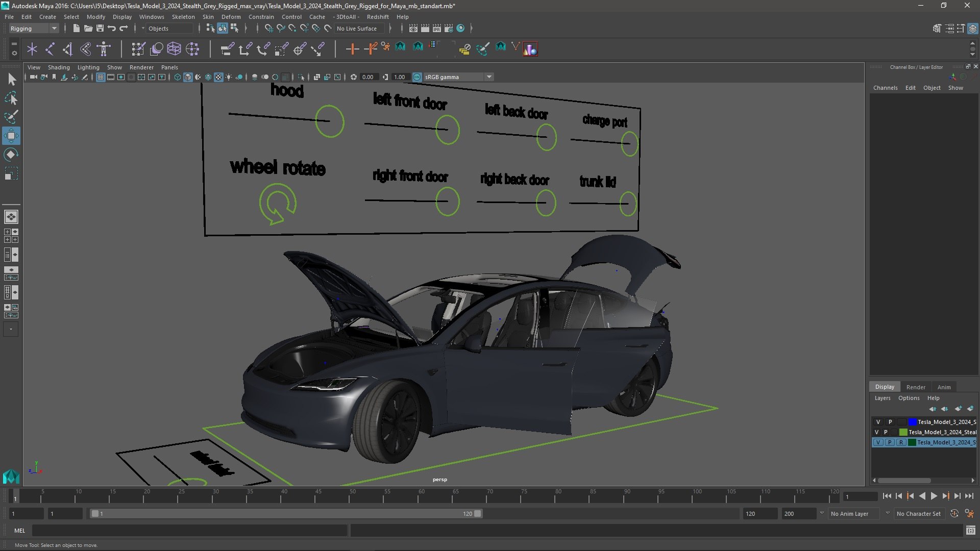
Task: Open Render Settings icon
Action: [x=449, y=29]
